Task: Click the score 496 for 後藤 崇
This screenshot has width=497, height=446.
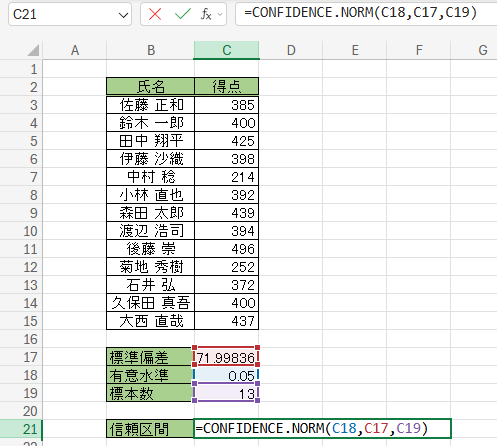Action: point(227,249)
